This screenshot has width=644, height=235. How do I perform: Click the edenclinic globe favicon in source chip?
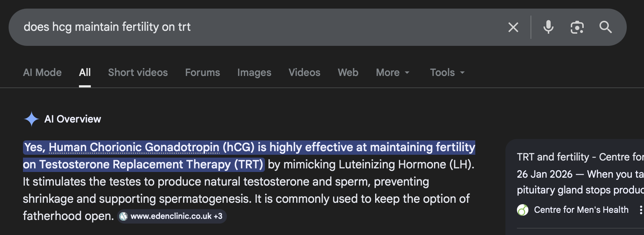(123, 216)
